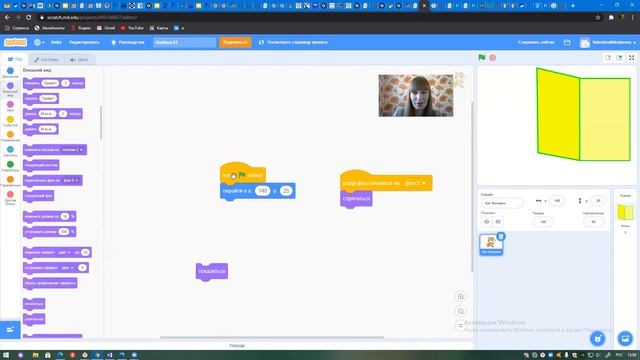Expand backdrop dropdown in переключить фон block

71,180
